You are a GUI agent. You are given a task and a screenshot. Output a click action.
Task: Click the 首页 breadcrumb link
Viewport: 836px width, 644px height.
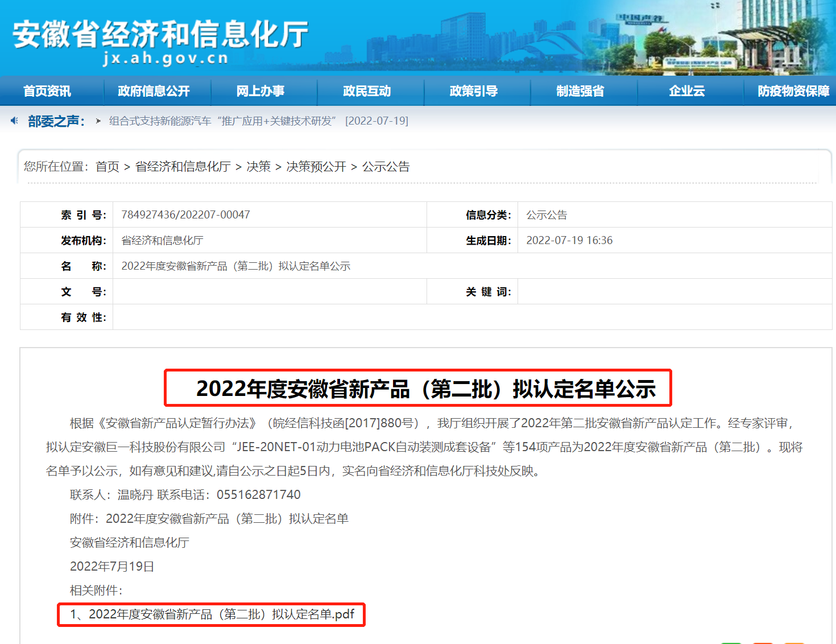pyautogui.click(x=107, y=167)
